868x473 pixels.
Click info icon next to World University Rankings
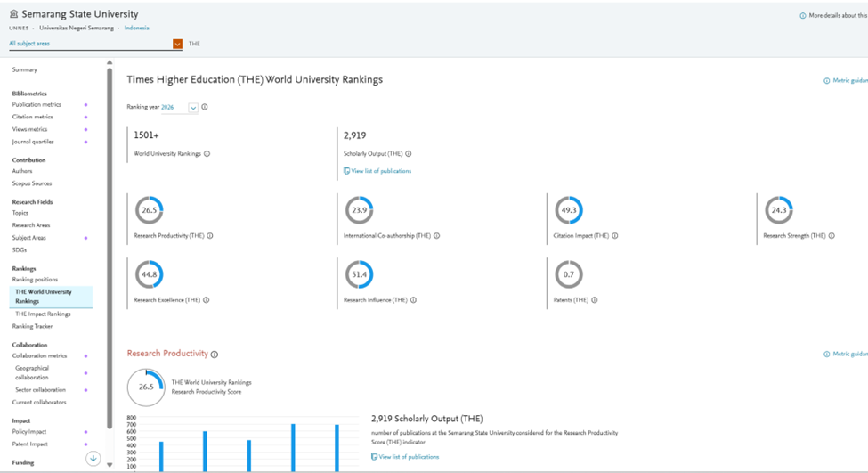tap(207, 154)
